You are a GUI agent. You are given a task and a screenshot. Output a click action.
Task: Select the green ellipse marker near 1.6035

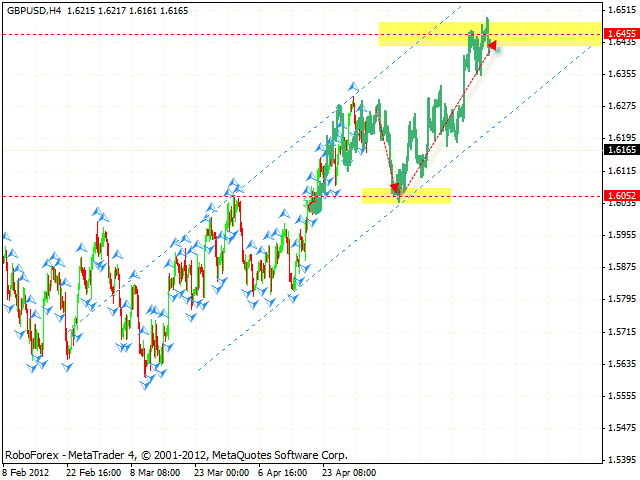pos(315,204)
